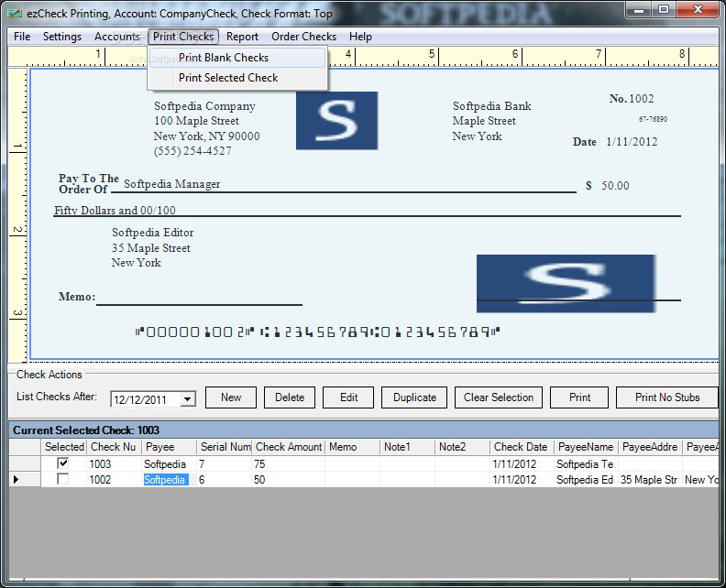Click the Print button

(579, 397)
